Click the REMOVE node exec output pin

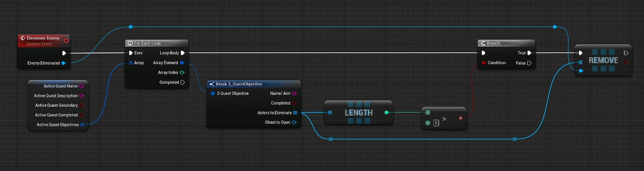626,53
